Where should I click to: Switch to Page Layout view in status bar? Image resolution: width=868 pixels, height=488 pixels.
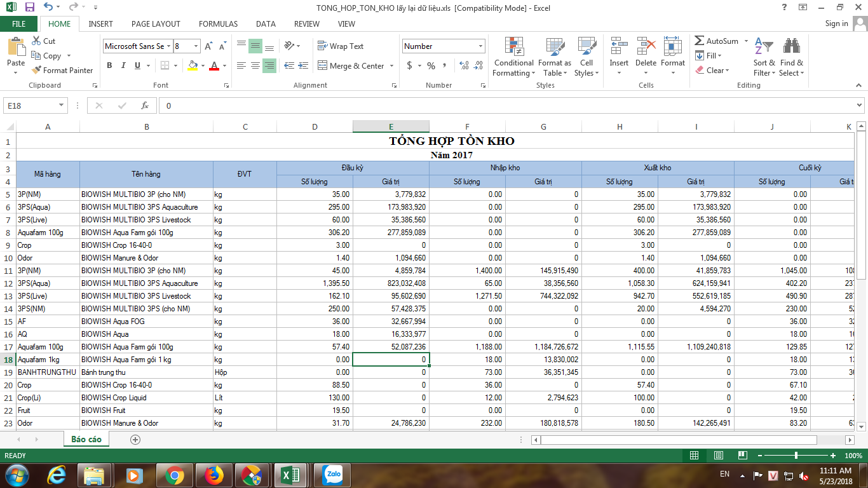point(718,456)
